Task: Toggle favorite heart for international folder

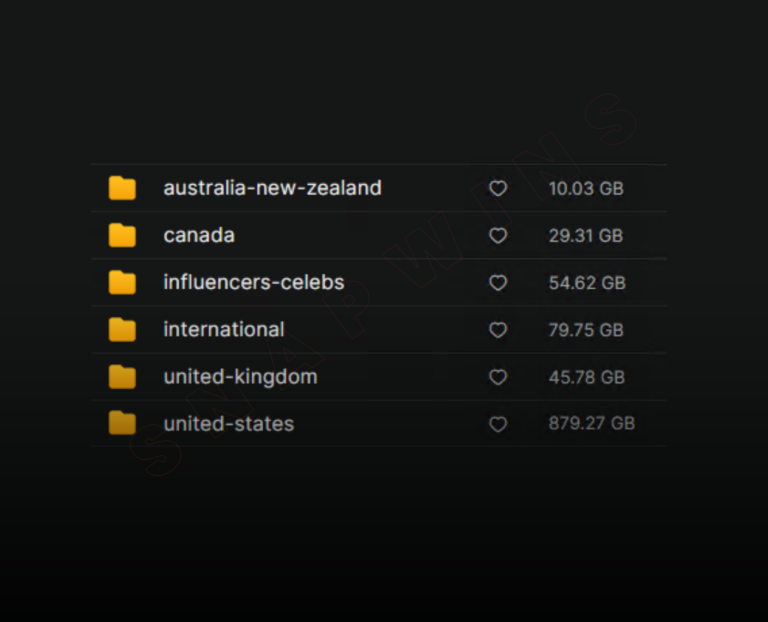Action: click(x=498, y=330)
